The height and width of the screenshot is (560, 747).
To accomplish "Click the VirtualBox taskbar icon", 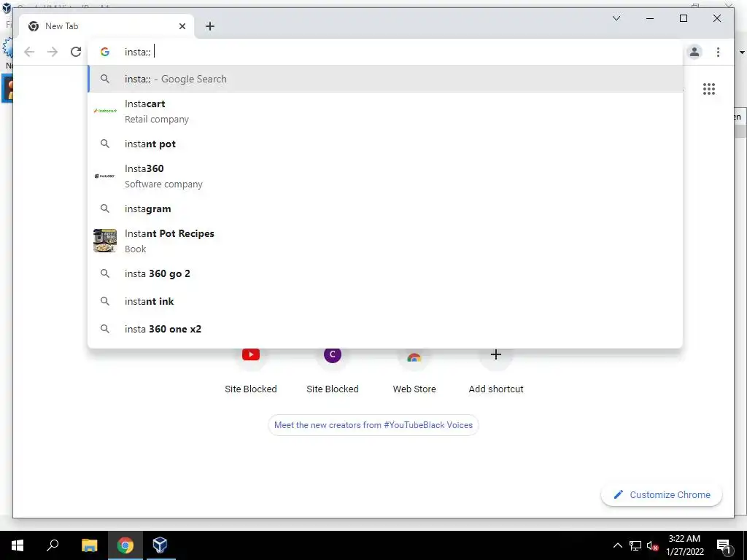I will [x=160, y=545].
